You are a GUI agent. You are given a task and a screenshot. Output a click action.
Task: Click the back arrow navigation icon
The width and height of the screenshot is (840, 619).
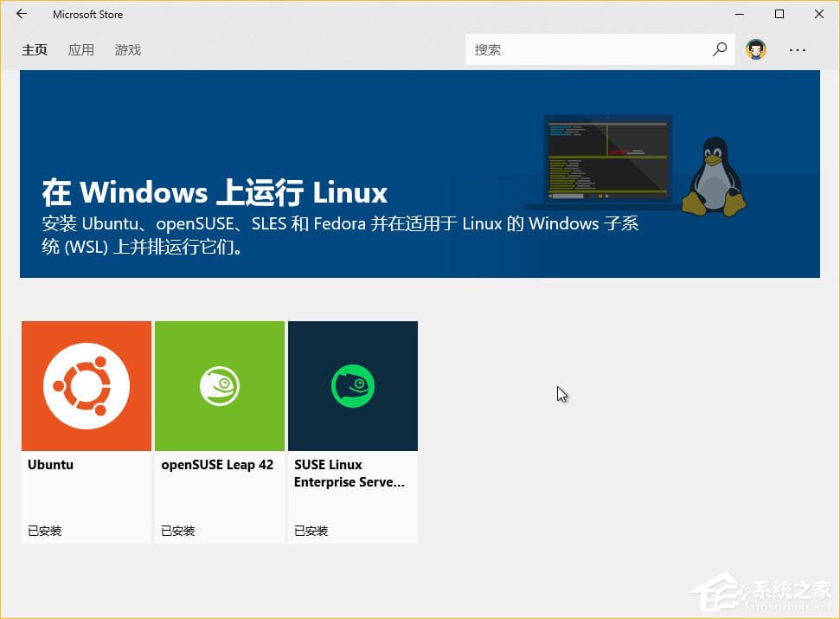pyautogui.click(x=21, y=14)
